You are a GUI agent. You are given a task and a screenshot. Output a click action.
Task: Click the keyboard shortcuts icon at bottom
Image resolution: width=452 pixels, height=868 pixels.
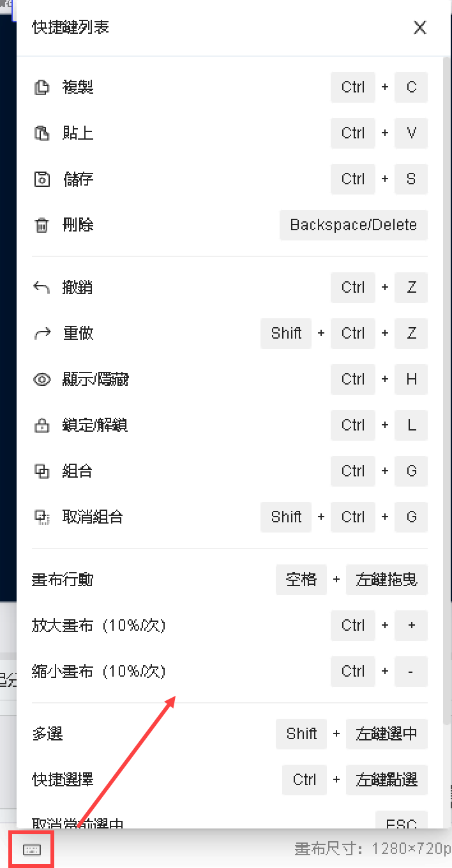pos(32,850)
